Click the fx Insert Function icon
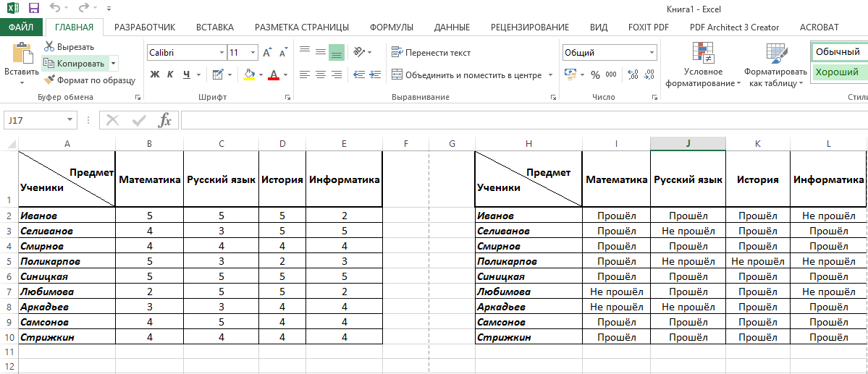 pyautogui.click(x=164, y=120)
